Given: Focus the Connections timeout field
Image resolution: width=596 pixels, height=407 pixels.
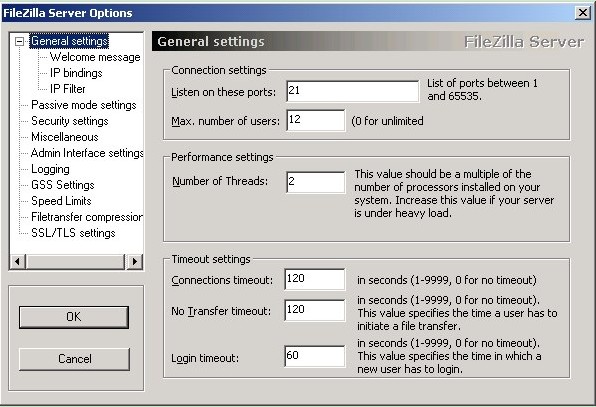Looking at the screenshot, I should tap(315, 279).
